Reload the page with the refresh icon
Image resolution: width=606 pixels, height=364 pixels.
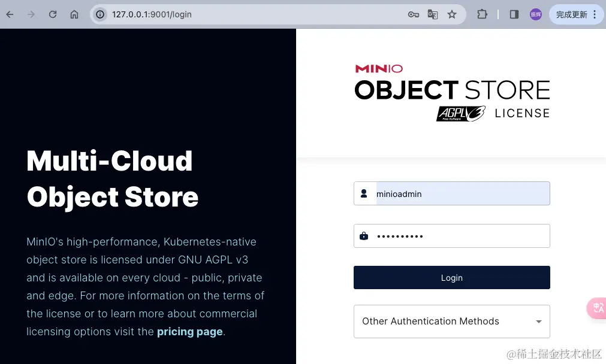[x=53, y=15]
